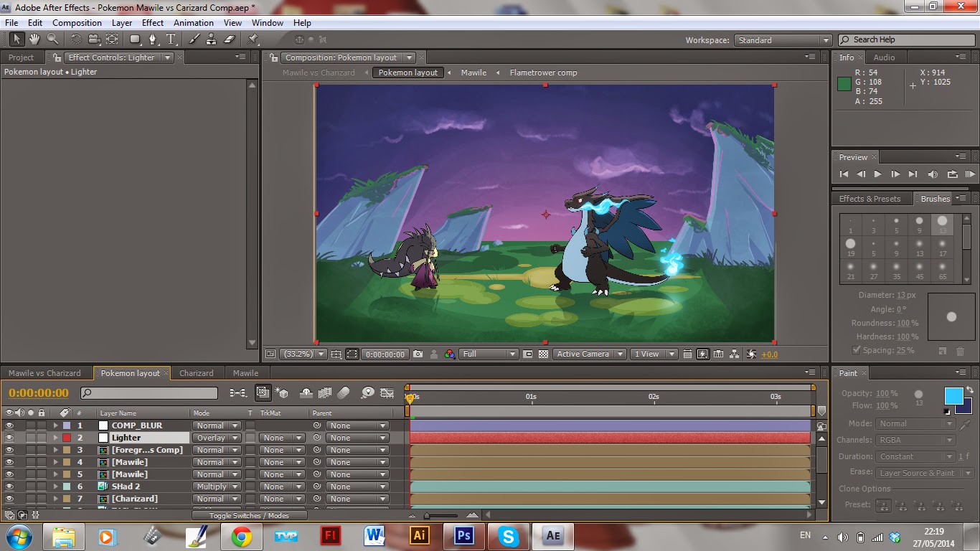Switch to the Charizard timeline tab
980x551 pixels.
[197, 373]
